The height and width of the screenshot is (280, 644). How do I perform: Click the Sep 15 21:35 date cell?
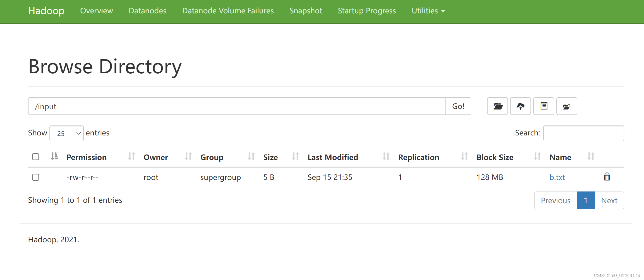click(x=330, y=177)
